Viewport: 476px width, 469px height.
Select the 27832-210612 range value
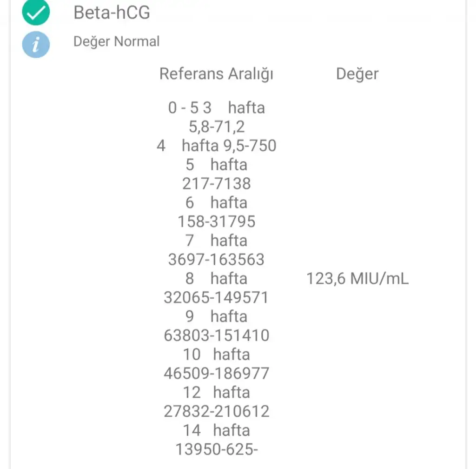click(217, 411)
